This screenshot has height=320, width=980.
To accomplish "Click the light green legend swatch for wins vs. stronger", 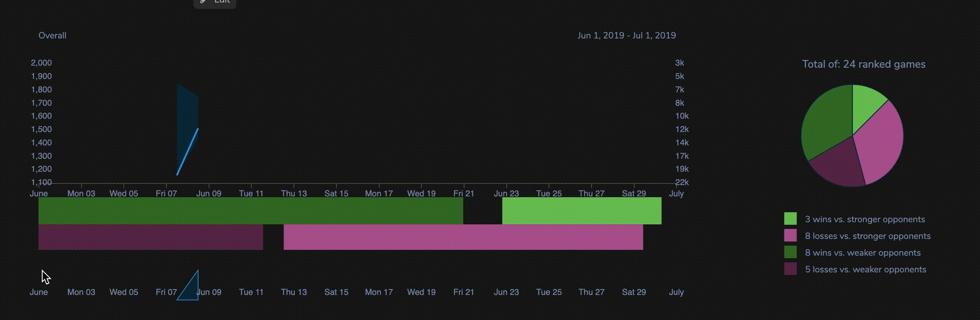I will point(790,219).
